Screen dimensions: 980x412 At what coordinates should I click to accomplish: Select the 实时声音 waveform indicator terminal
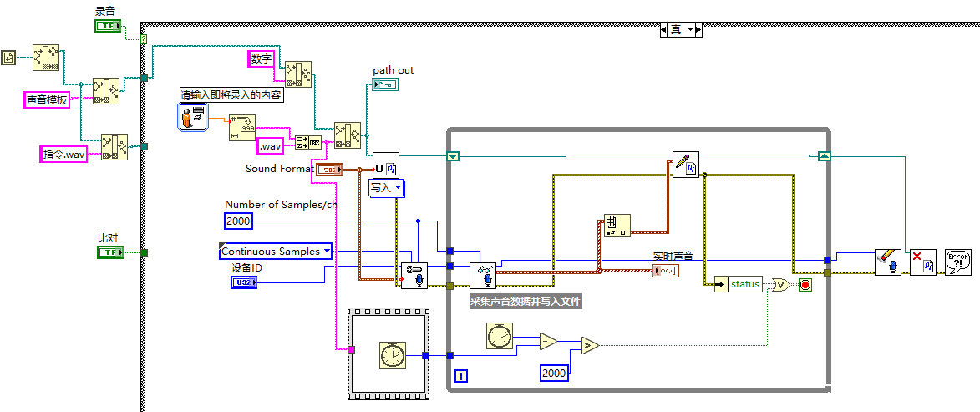point(665,269)
